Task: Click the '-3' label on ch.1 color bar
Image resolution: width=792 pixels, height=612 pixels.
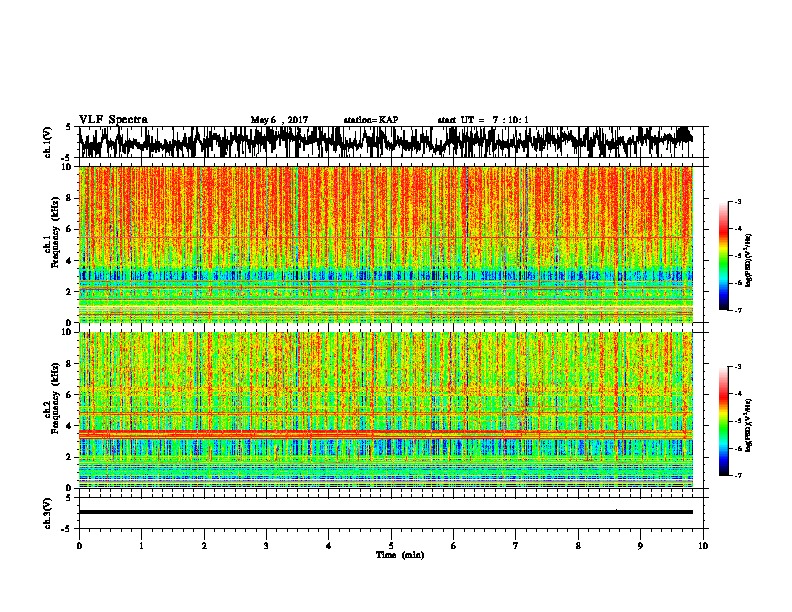Action: 737,202
